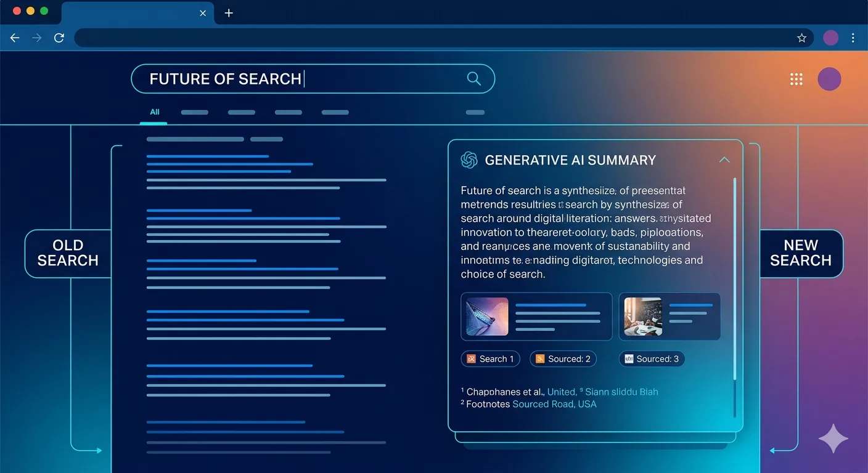Viewport: 868px width, 473px height.
Task: Click the Generative AI Summary logo icon
Action: click(x=469, y=160)
